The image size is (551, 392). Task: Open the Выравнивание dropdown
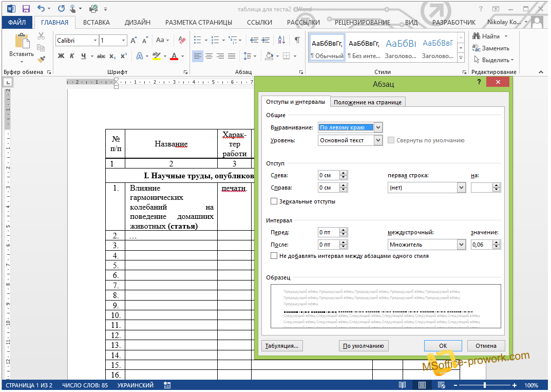pyautogui.click(x=378, y=127)
